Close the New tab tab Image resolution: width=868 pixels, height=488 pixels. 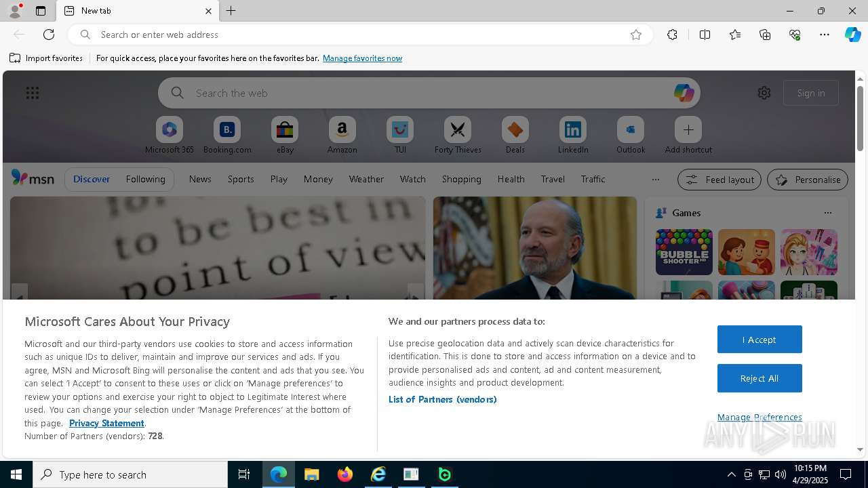pos(208,11)
